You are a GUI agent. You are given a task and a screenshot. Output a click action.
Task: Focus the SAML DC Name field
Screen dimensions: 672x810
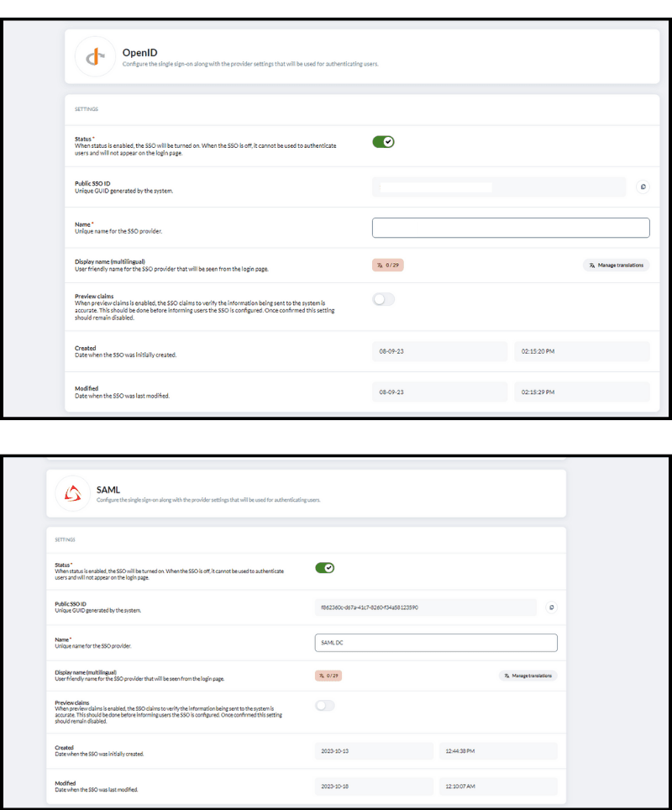click(x=436, y=643)
